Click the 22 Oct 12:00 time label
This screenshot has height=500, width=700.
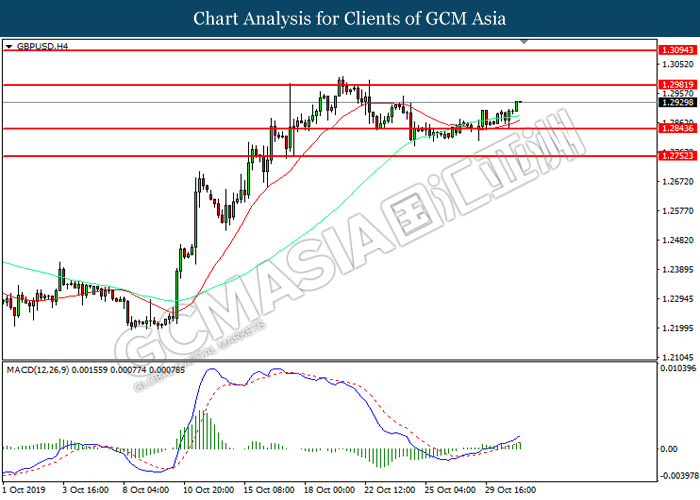click(x=389, y=490)
